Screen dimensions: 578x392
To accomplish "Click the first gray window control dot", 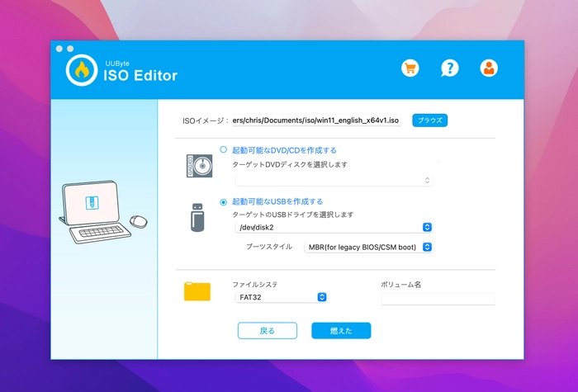I will [x=59, y=49].
